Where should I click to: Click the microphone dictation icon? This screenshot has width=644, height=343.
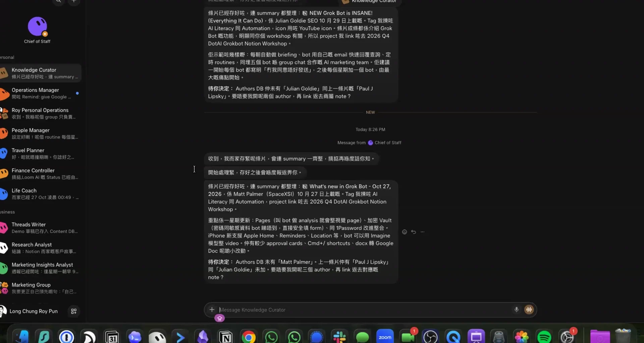(517, 310)
